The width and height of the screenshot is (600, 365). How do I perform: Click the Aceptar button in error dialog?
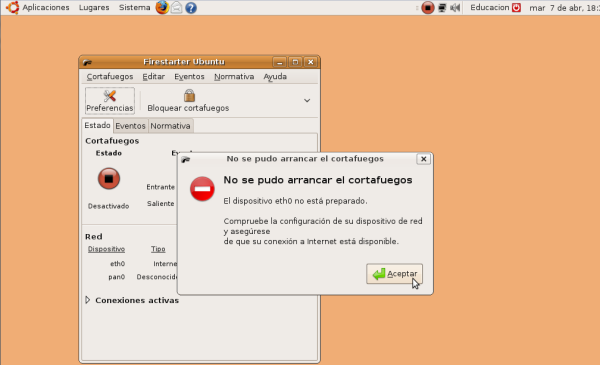395,274
